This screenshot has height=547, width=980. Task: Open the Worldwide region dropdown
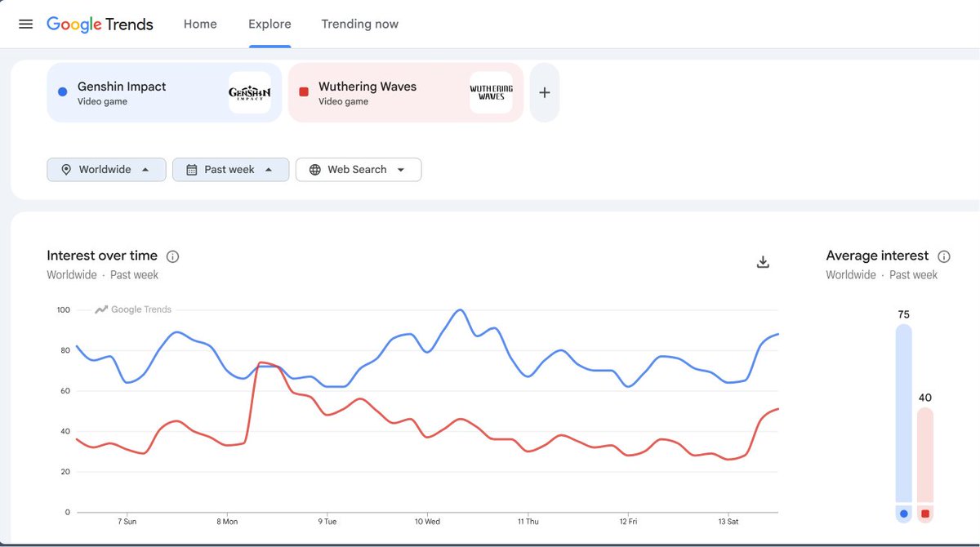(106, 170)
